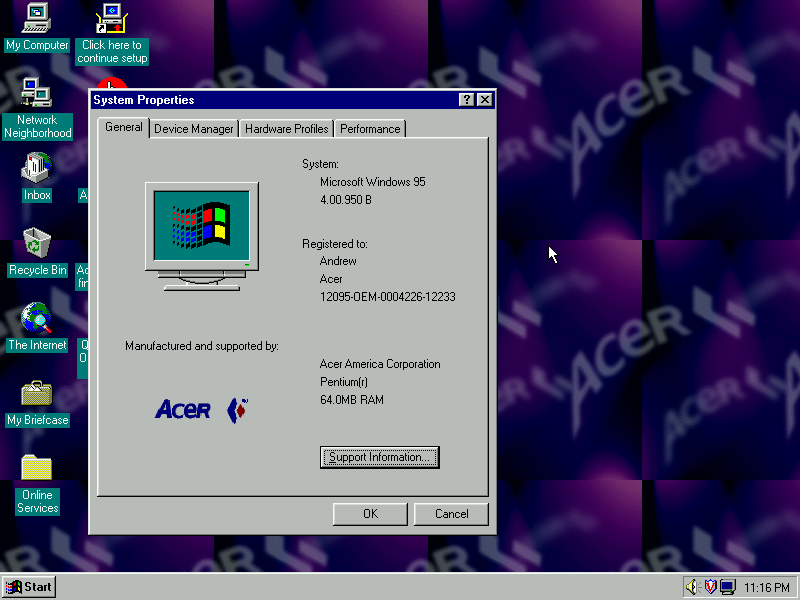The width and height of the screenshot is (800, 600).
Task: Open the Recycle Bin
Action: click(37, 244)
